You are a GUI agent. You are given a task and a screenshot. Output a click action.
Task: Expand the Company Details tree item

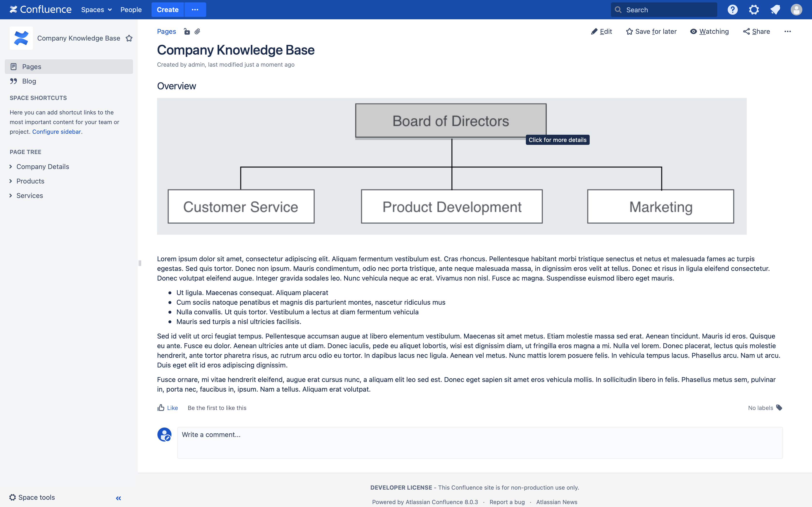click(x=11, y=167)
